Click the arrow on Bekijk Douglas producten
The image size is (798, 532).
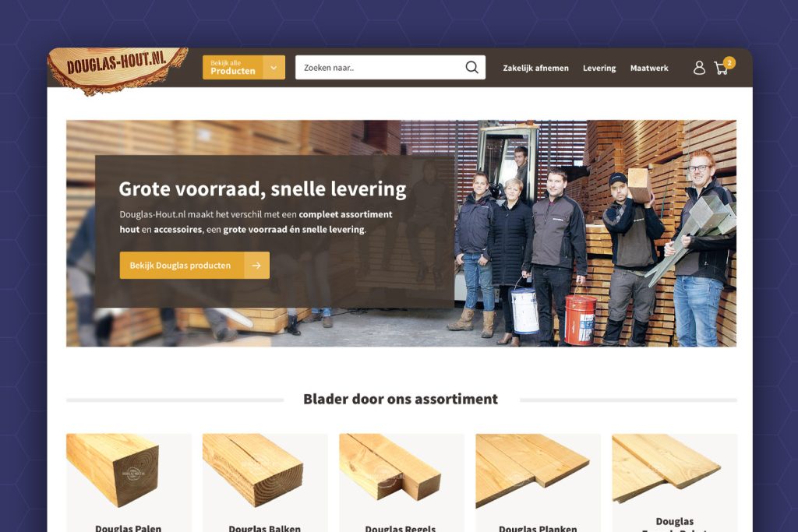coord(256,265)
